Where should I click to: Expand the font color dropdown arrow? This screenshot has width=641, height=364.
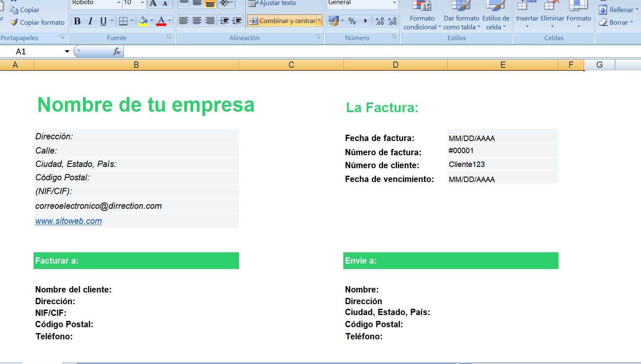170,21
